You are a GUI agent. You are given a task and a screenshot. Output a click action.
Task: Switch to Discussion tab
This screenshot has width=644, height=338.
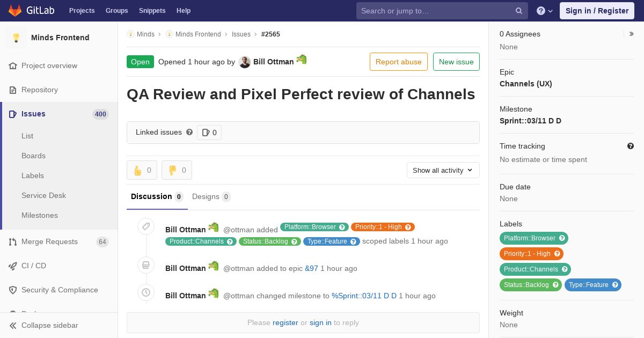157,196
